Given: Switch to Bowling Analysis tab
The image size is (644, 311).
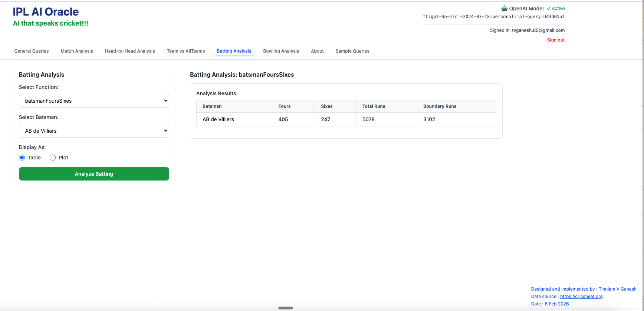Looking at the screenshot, I should pyautogui.click(x=281, y=51).
